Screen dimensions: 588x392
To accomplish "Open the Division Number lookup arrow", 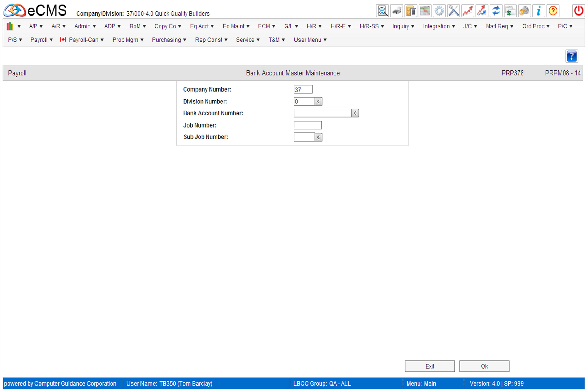I will click(x=318, y=101).
